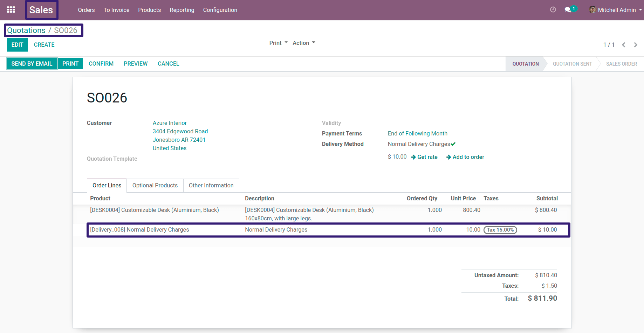Screen dimensions: 644x333
Task: Click the 1 / 1 pager counter
Action: tap(609, 45)
